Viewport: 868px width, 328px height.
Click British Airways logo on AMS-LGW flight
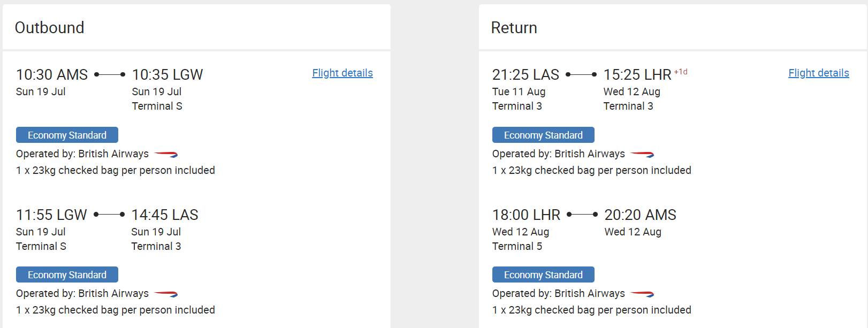[x=166, y=154]
